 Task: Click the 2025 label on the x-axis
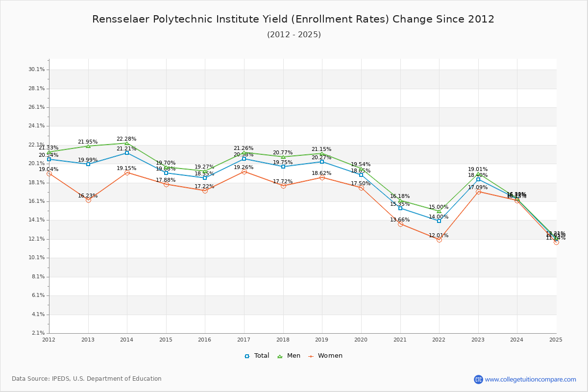tap(557, 339)
